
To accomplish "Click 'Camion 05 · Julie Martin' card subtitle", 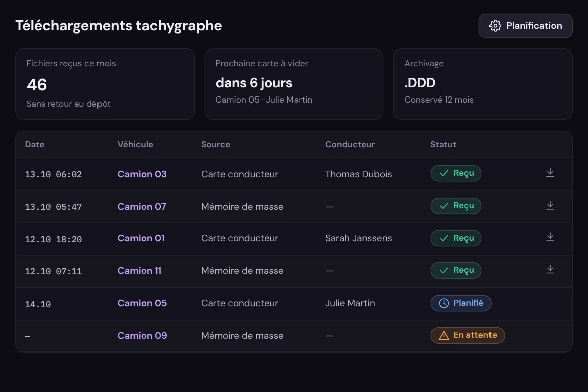I will tap(264, 100).
